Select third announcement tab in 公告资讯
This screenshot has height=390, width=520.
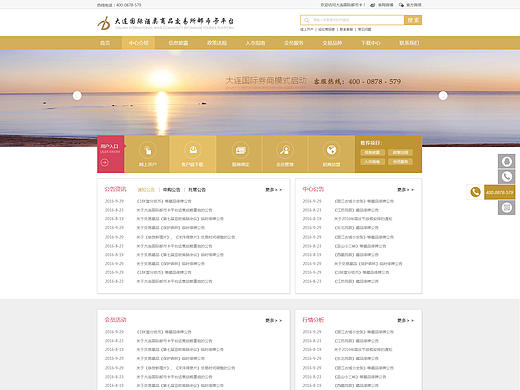pyautogui.click(x=197, y=190)
